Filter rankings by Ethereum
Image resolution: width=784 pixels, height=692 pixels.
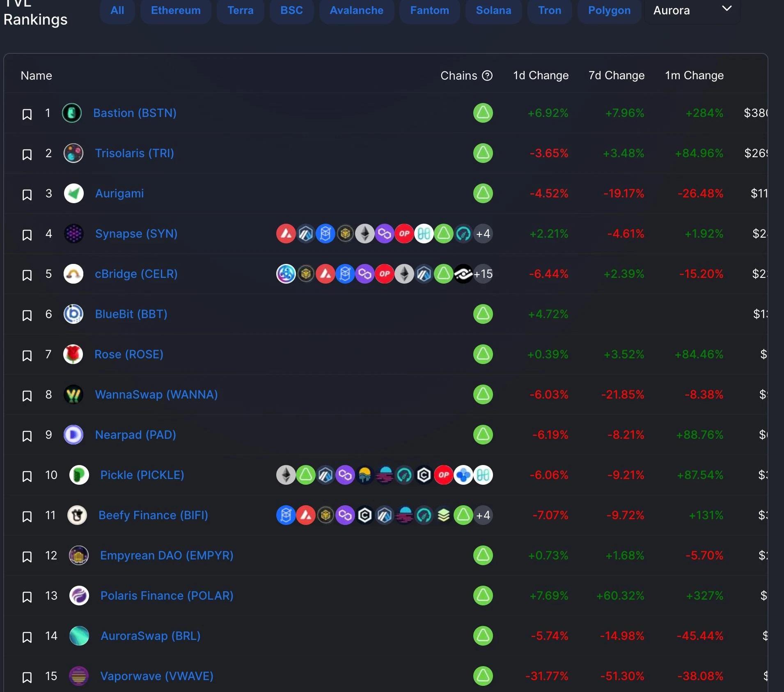click(x=176, y=10)
